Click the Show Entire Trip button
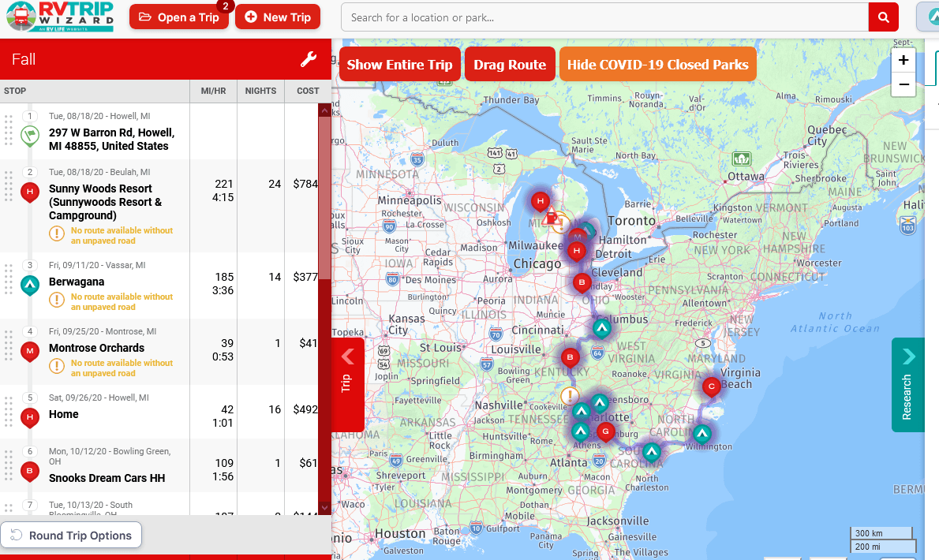 coord(399,65)
